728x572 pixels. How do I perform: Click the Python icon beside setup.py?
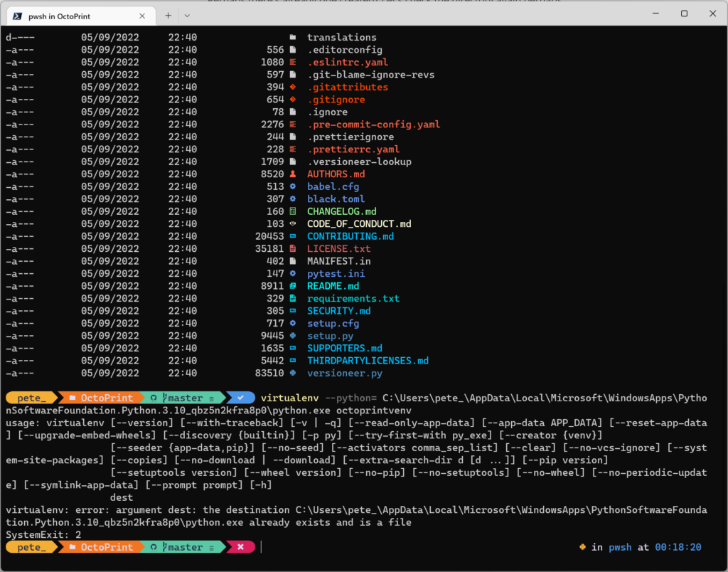pyautogui.click(x=293, y=336)
